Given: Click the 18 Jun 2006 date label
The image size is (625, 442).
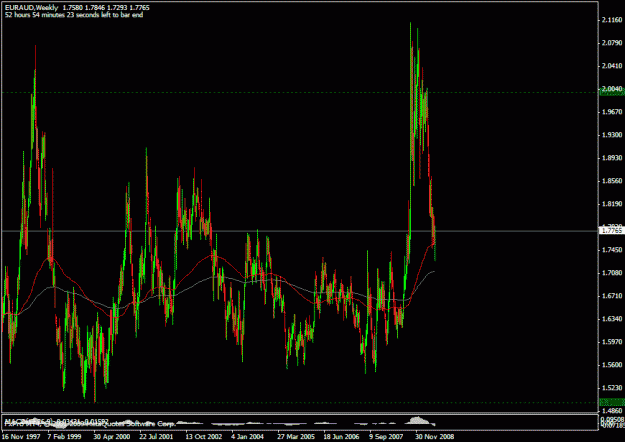Looking at the screenshot, I should click(x=341, y=436).
